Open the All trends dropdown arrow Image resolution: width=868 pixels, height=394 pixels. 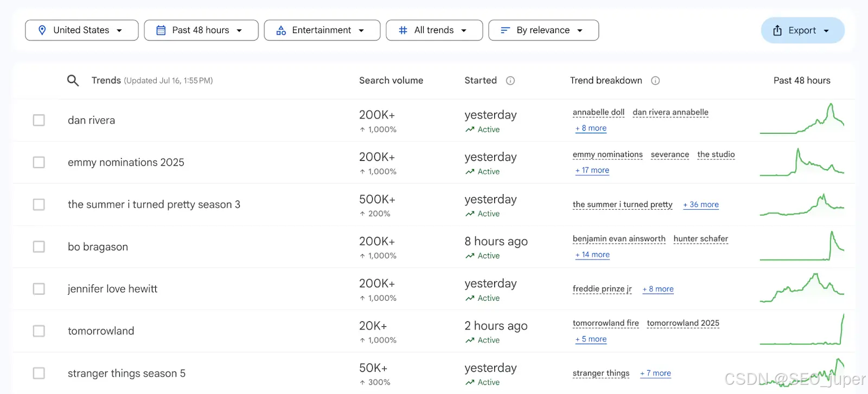click(464, 31)
